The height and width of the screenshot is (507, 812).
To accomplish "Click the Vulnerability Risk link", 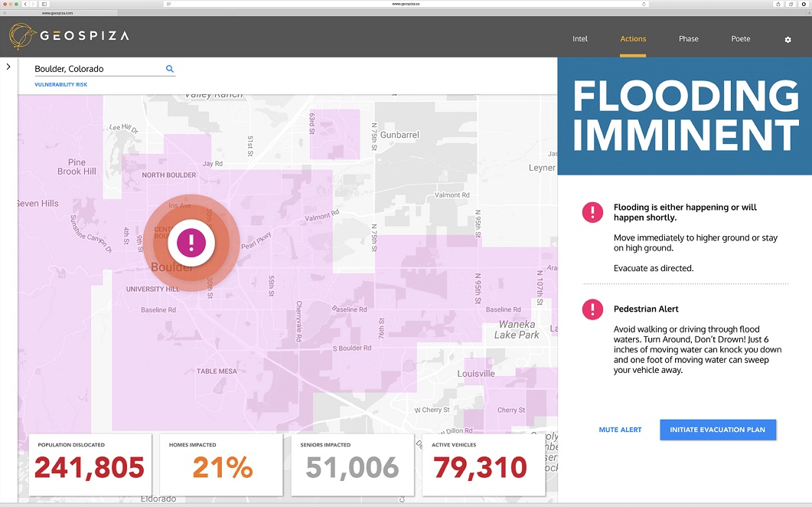I will click(x=61, y=84).
